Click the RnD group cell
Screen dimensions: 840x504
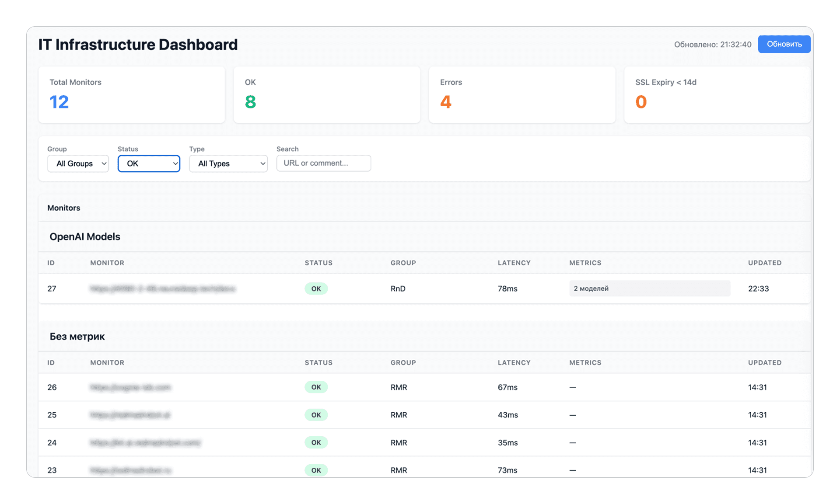coord(398,288)
